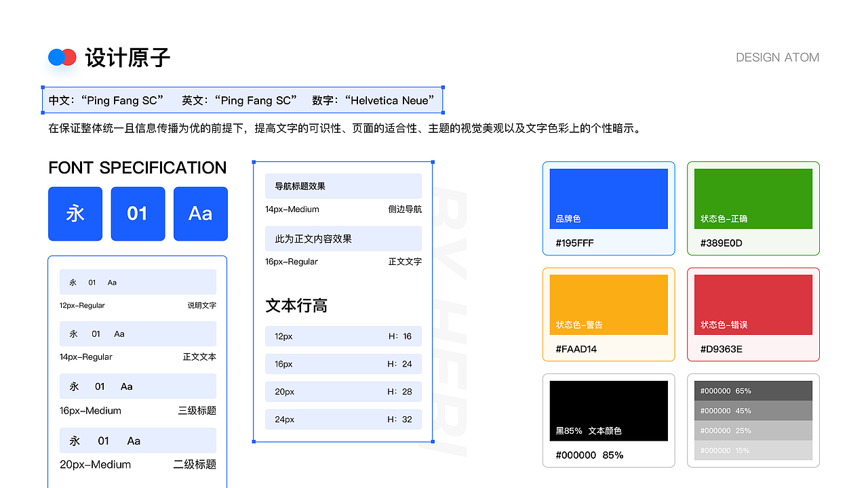868x488 pixels.
Task: Click the 侧边导航 label
Action: pos(405,209)
